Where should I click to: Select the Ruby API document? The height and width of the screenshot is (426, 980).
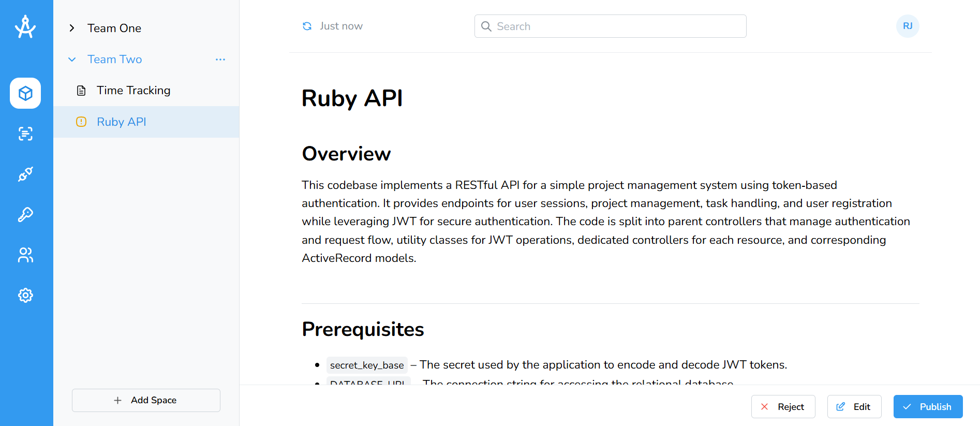tap(122, 122)
